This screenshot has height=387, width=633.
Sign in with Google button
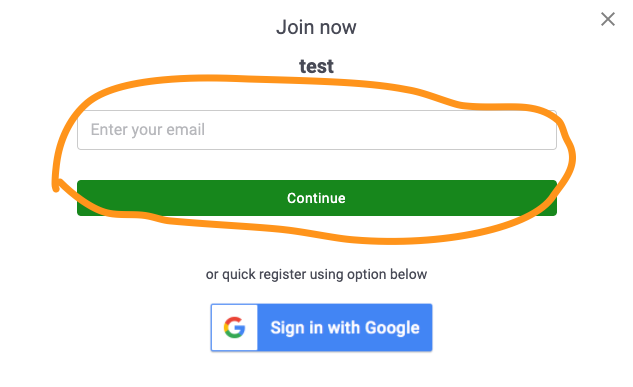coord(321,327)
